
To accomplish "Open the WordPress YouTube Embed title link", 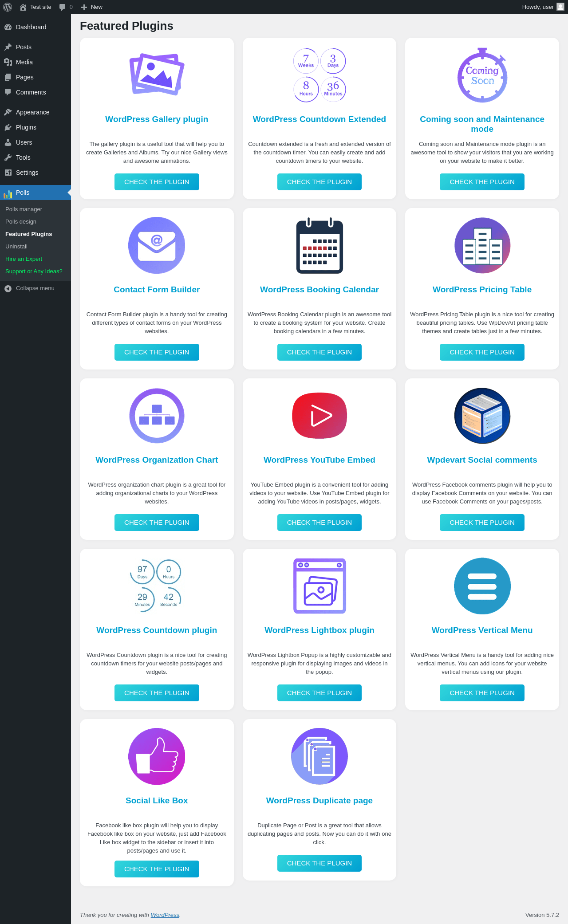I will 319,460.
